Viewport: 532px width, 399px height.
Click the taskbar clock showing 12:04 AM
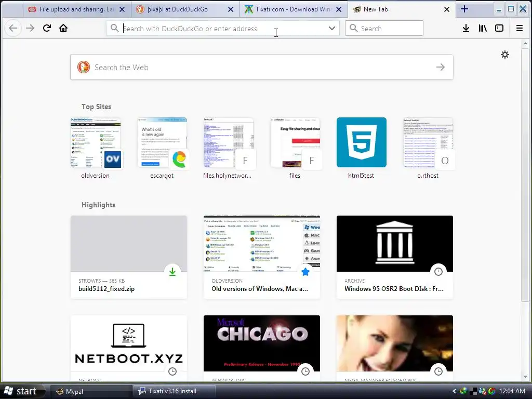tap(512, 391)
